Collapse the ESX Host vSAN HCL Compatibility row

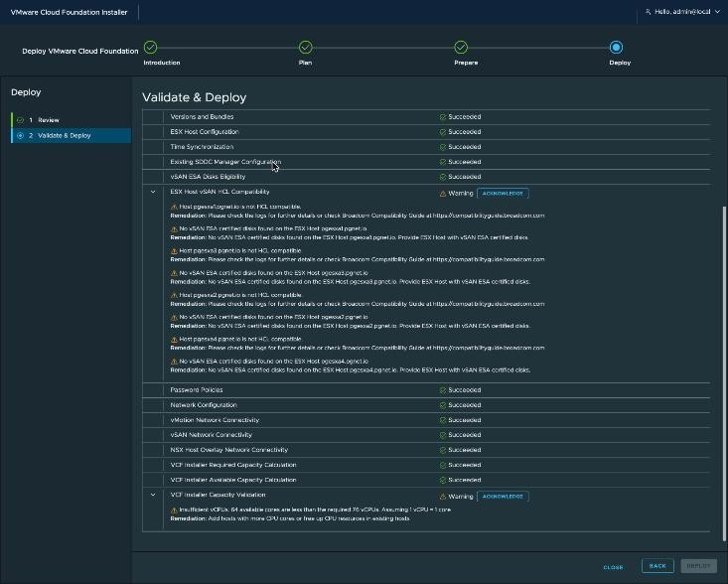(153, 192)
